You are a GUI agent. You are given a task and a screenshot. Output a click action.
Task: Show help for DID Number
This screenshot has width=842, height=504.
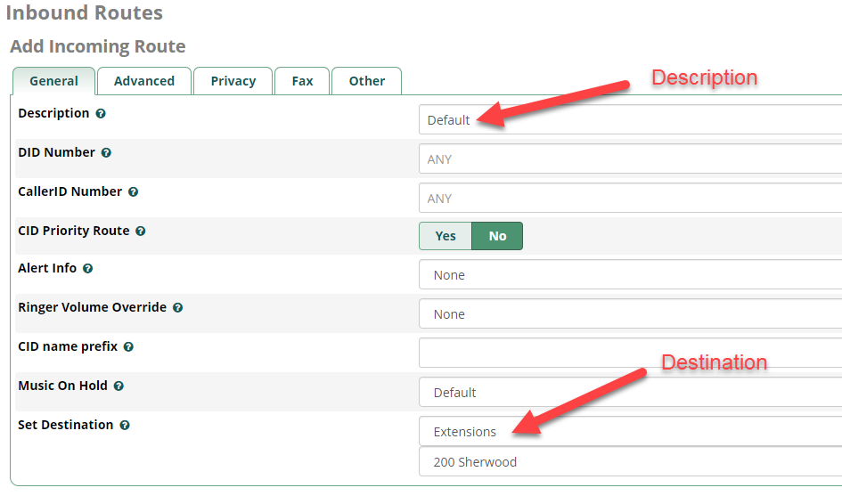click(106, 153)
